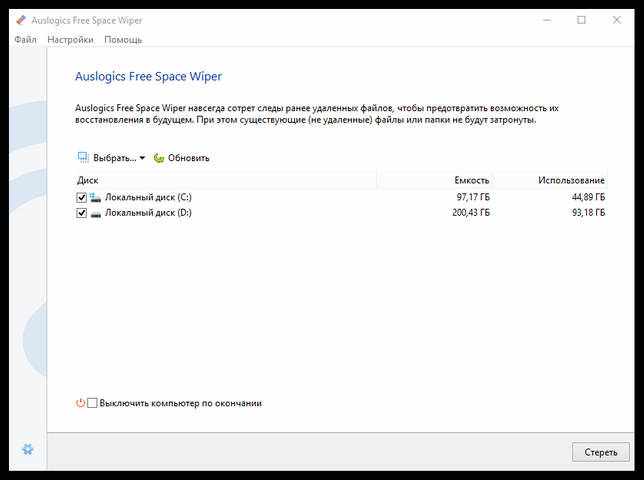The image size is (644, 480).
Task: Minimize the Auslogics window
Action: 547,20
